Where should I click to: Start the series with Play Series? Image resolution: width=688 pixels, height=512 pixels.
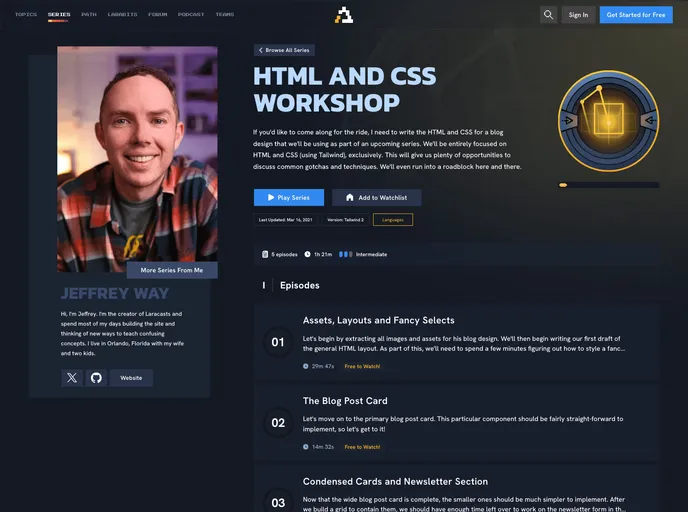click(289, 197)
